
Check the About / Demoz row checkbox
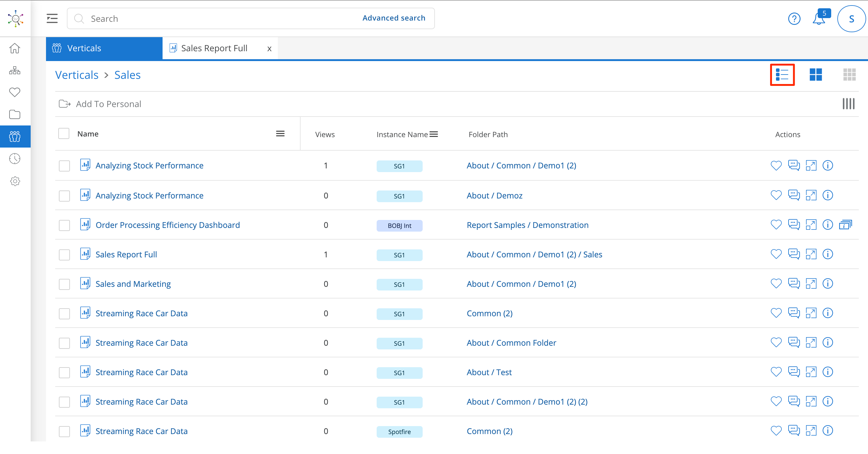(64, 196)
